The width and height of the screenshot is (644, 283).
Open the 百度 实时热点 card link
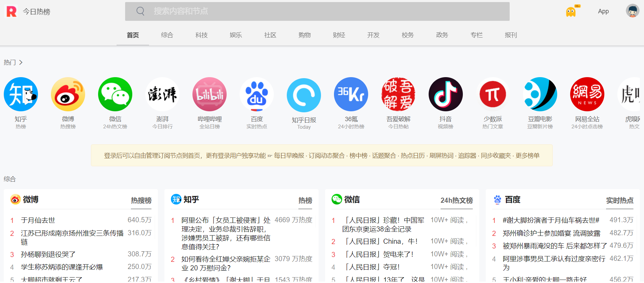[x=620, y=200]
